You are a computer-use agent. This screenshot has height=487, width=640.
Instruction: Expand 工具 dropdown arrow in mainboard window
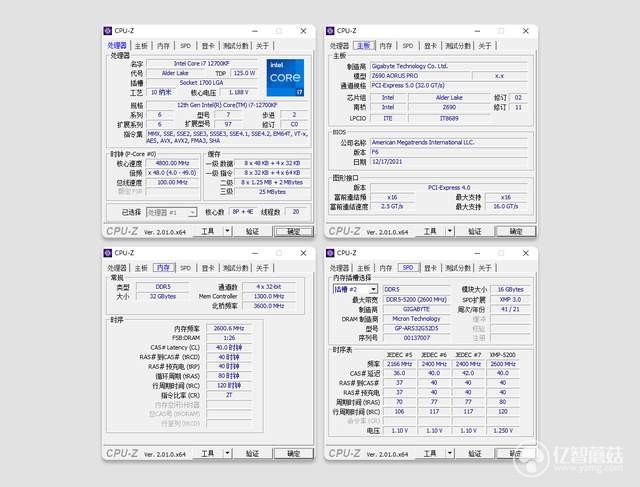click(x=449, y=231)
